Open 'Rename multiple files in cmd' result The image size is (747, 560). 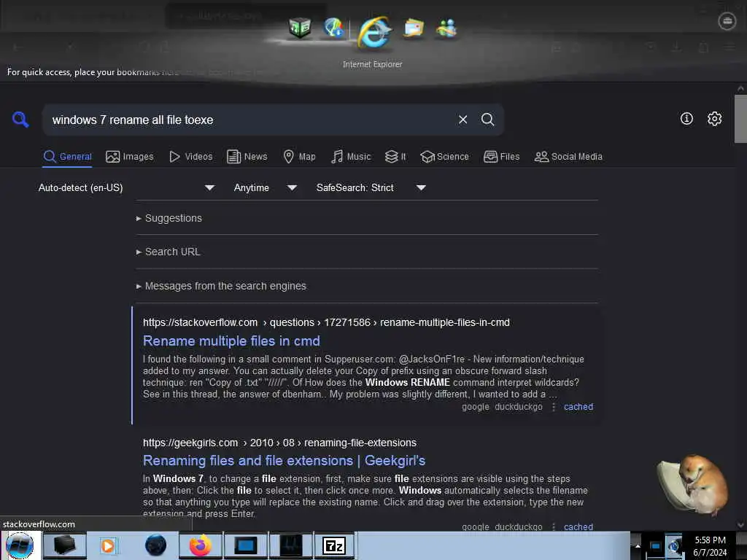click(231, 341)
